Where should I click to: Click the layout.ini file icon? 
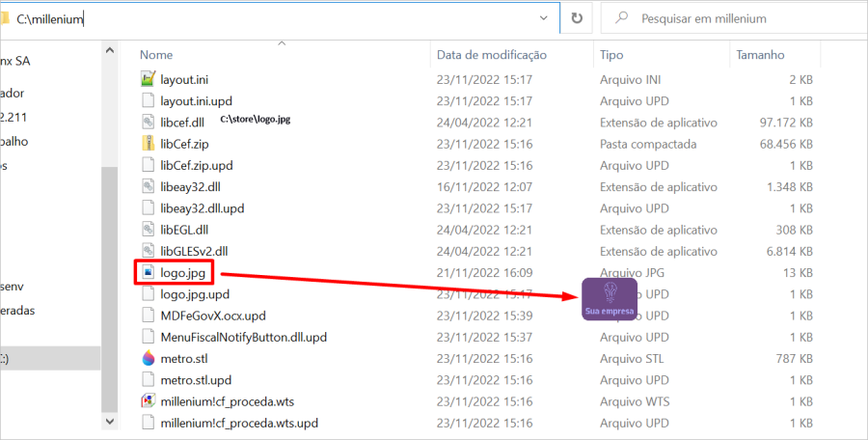coord(148,79)
